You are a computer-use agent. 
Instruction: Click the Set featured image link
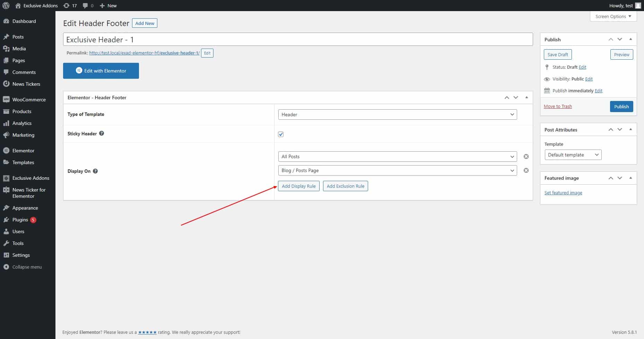563,193
